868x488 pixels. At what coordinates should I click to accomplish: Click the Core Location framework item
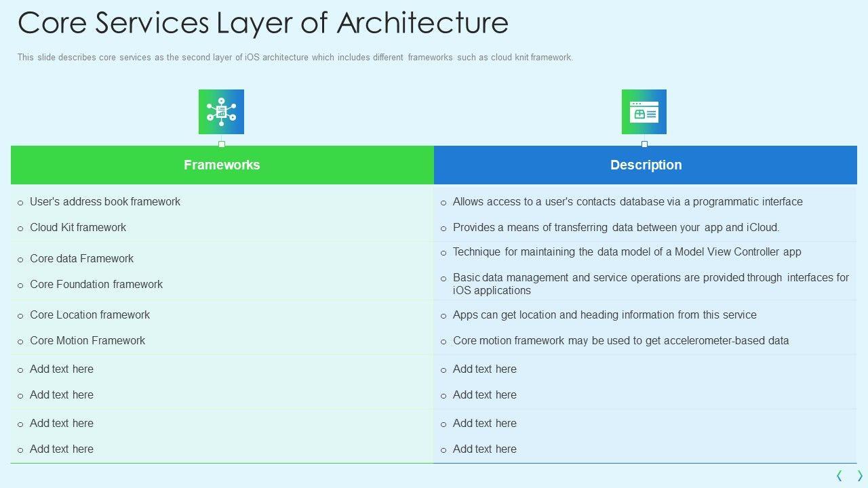[90, 315]
